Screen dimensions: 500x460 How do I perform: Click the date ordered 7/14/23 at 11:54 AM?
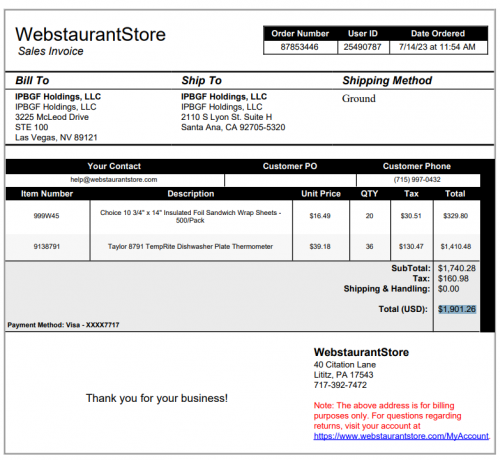point(437,47)
